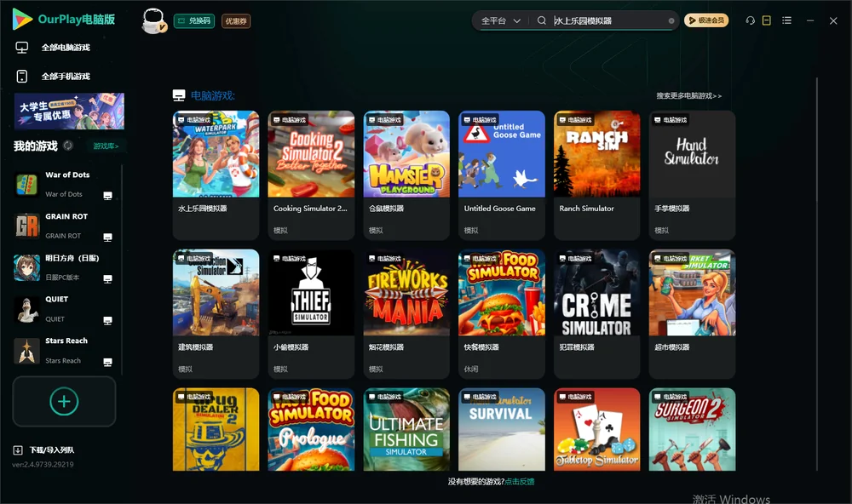Open the 建筑模拟器 construction simulator card

point(216,314)
